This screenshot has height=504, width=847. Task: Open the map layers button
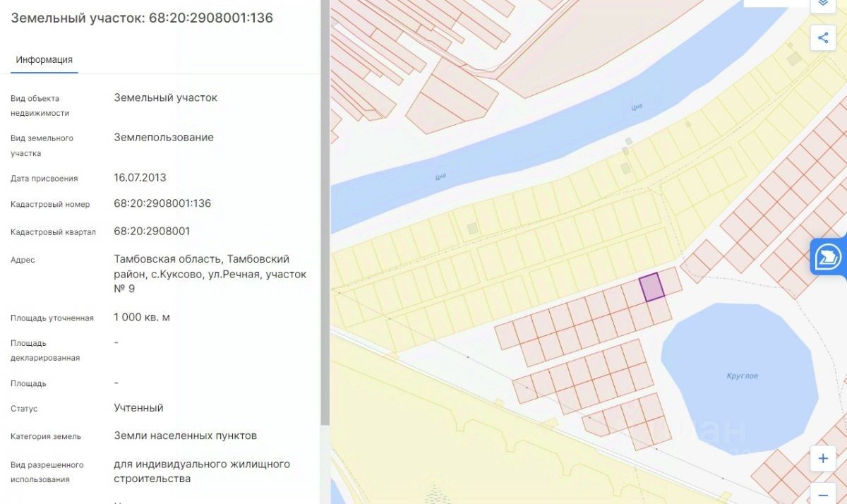pyautogui.click(x=822, y=4)
